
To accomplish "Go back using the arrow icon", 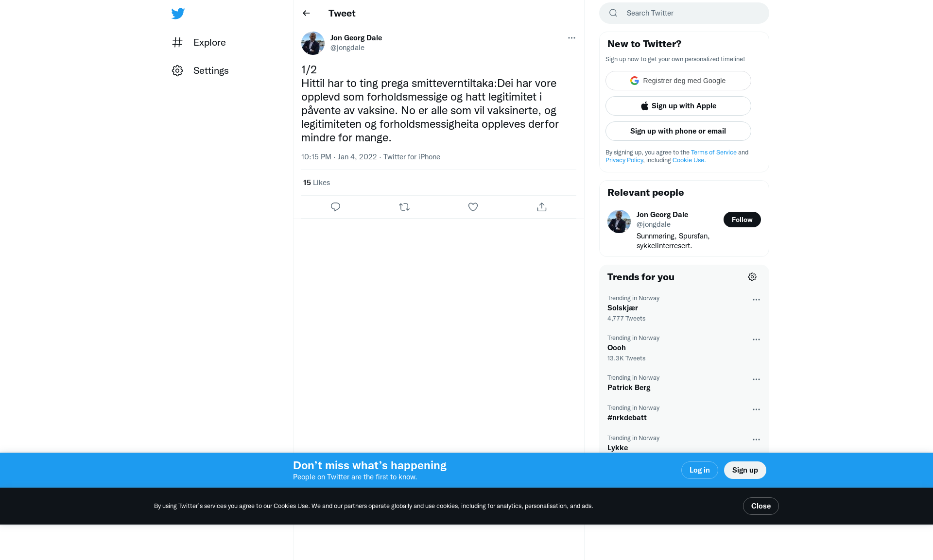I will [x=306, y=13].
